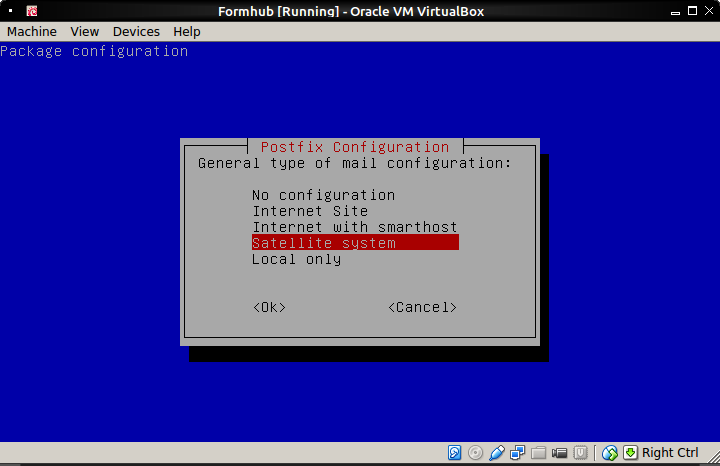Click the <Cancel> button in Postfix dialog

(422, 307)
